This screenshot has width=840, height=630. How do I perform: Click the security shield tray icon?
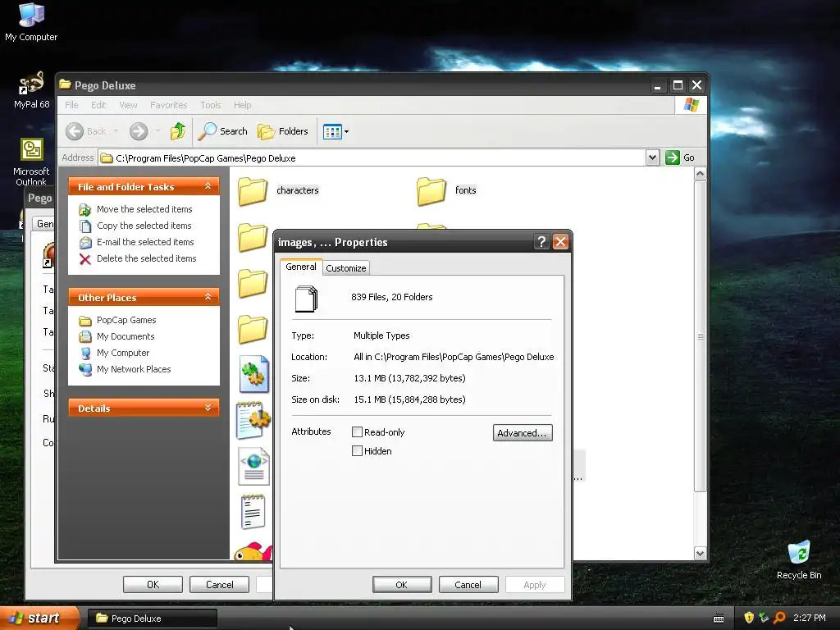pos(749,618)
